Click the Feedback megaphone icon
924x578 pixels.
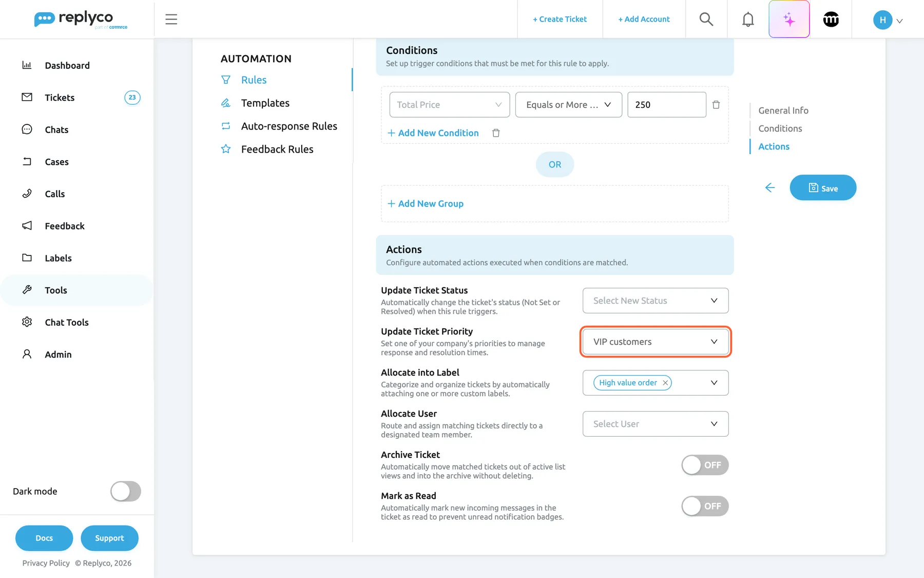click(x=27, y=226)
